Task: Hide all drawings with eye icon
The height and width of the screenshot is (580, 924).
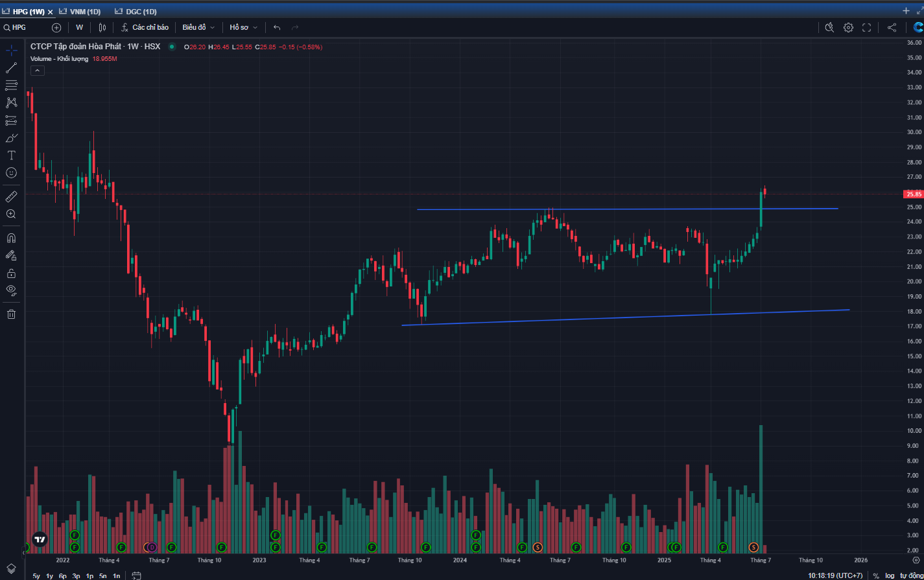Action: tap(11, 290)
